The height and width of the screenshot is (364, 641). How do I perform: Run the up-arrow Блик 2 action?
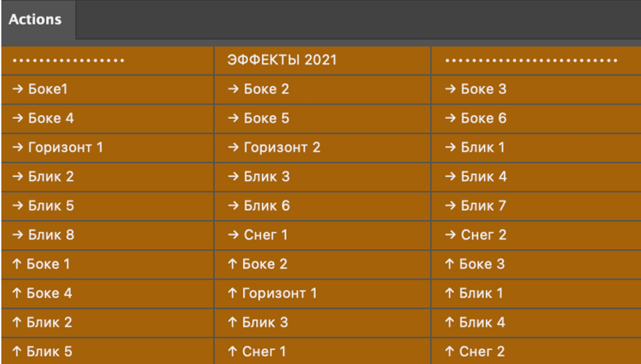(x=107, y=323)
